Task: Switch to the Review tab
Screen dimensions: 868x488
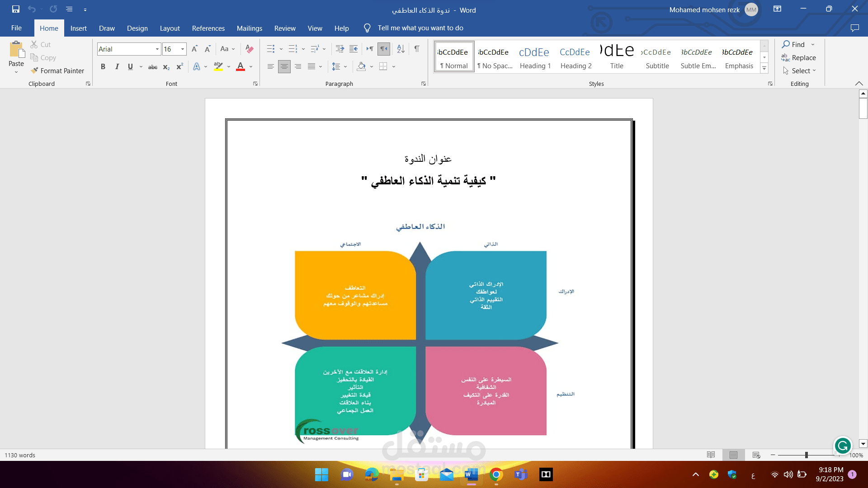Action: [285, 28]
